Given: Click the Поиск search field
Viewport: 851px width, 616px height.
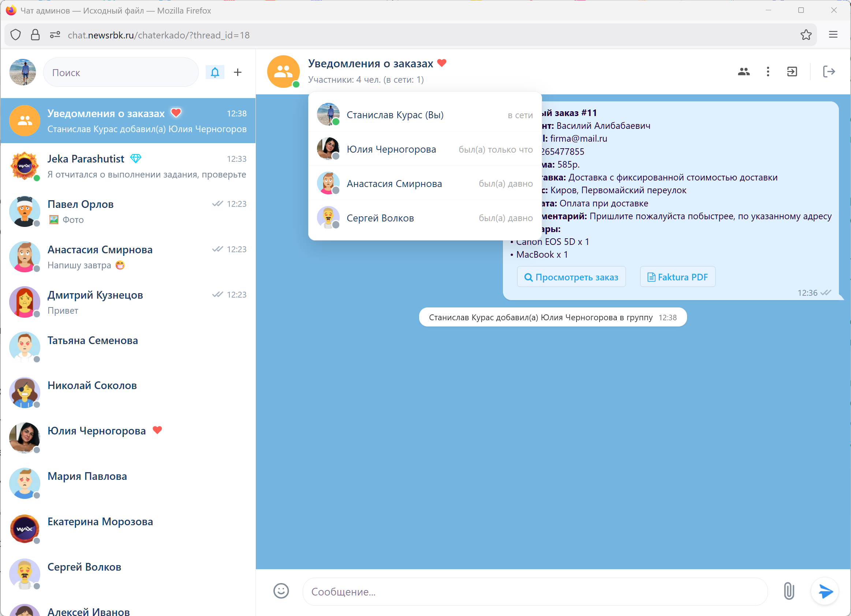Looking at the screenshot, I should click(121, 72).
